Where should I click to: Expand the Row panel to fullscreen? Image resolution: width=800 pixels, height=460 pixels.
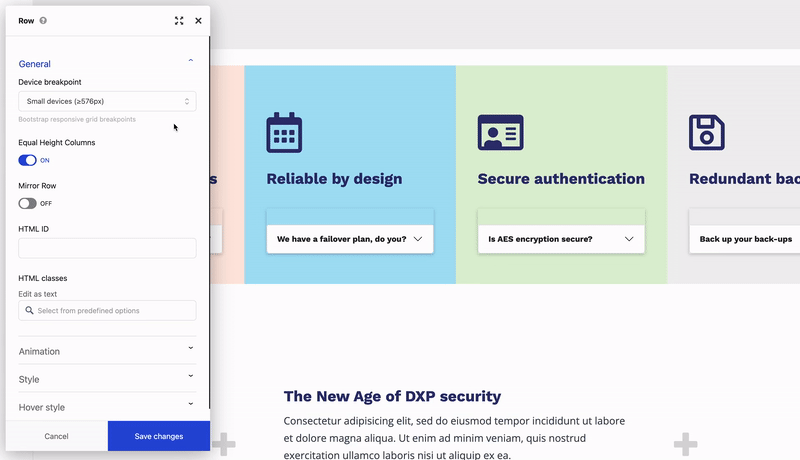tap(179, 20)
